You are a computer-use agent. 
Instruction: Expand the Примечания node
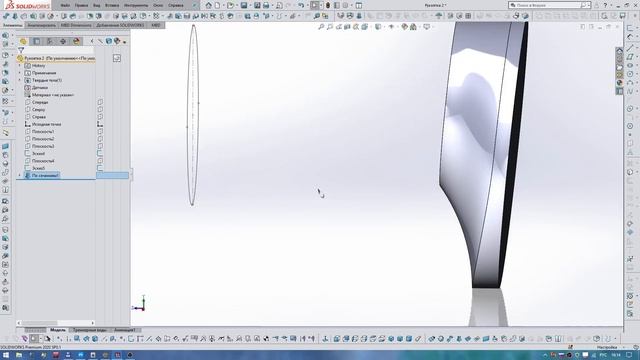20,73
